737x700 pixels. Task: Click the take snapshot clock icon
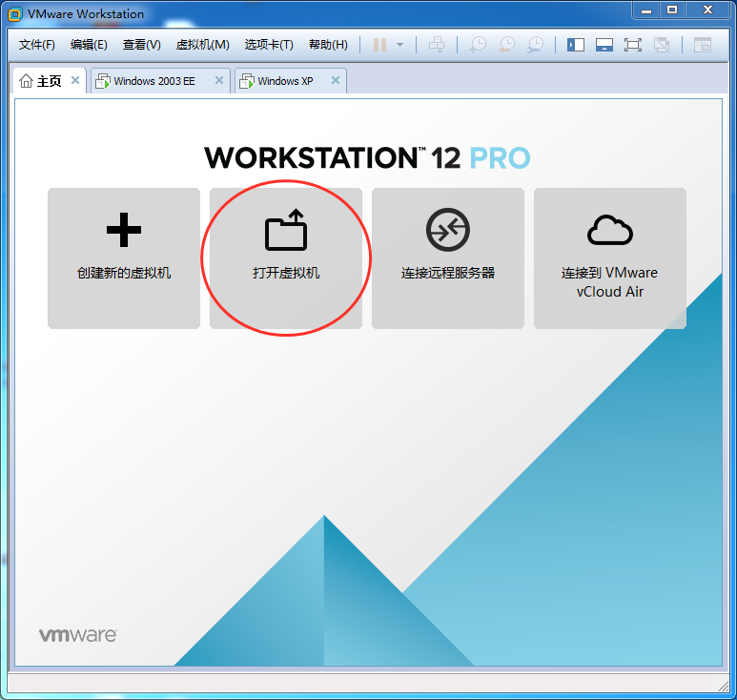(478, 45)
